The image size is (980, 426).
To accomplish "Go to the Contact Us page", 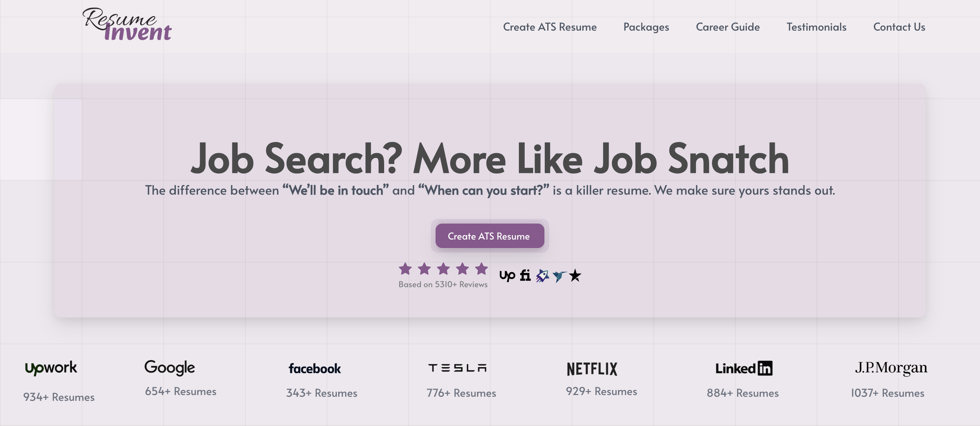I will [x=899, y=27].
